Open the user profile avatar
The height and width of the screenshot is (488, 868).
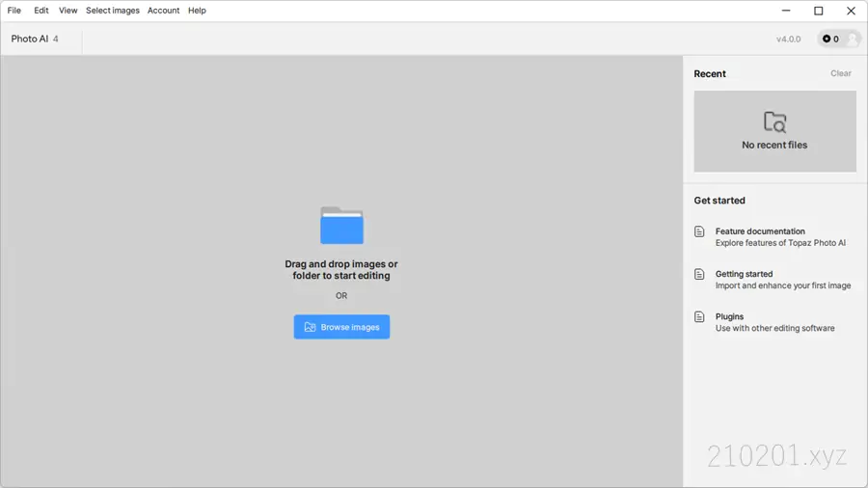pos(853,39)
